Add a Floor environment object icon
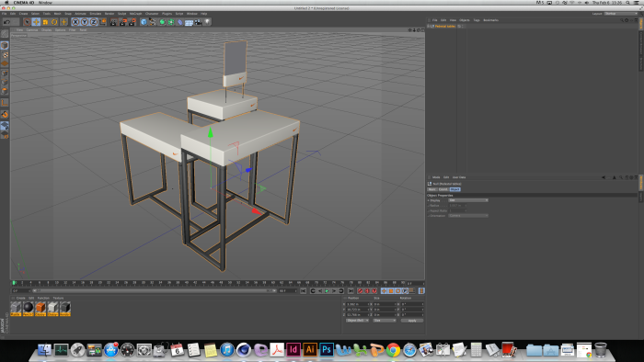Screen dimensions: 644x362 (189, 22)
